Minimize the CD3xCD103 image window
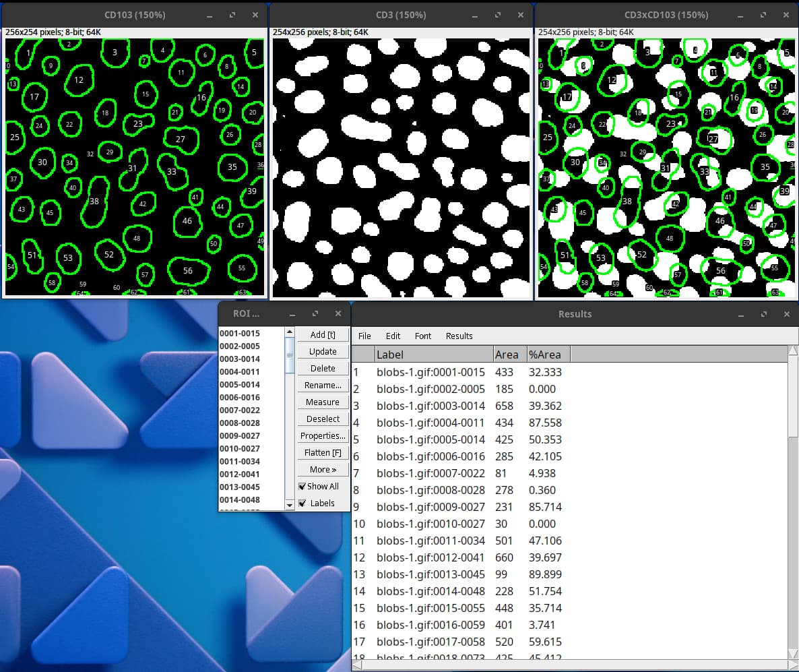799x672 pixels. pos(741,15)
